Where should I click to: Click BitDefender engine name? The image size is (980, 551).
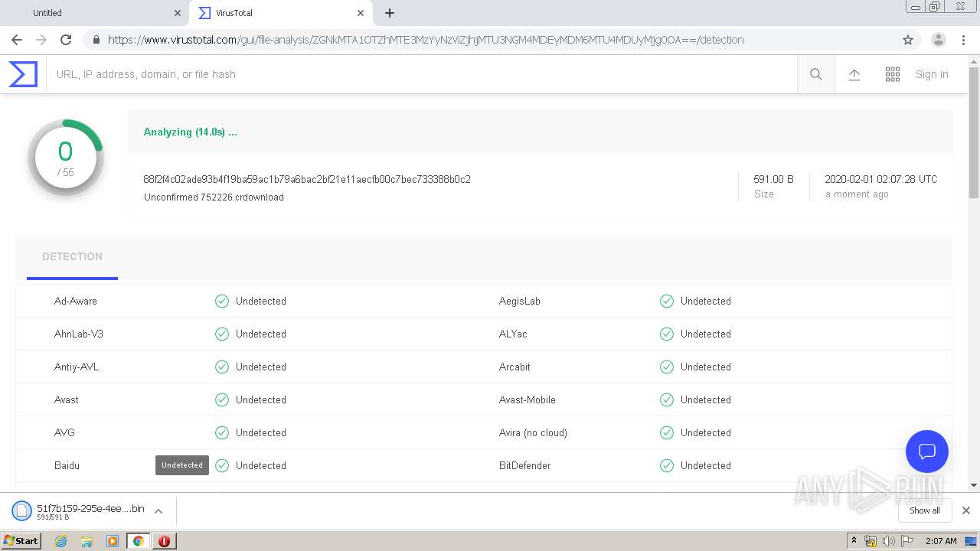pyautogui.click(x=524, y=466)
